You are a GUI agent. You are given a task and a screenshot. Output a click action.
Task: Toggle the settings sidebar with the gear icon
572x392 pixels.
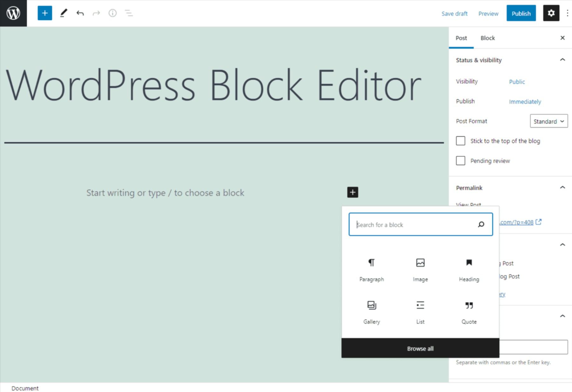(x=551, y=13)
